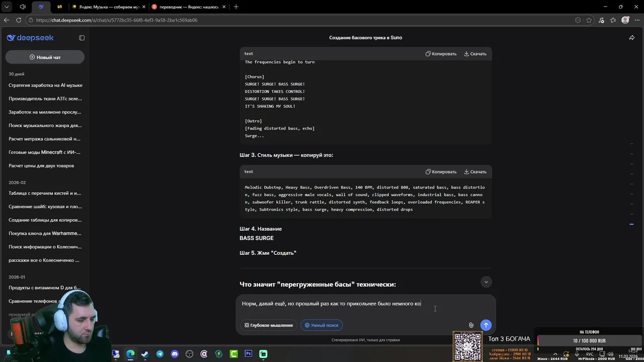Open chat Поиск информации о Колесниченко

point(45,247)
